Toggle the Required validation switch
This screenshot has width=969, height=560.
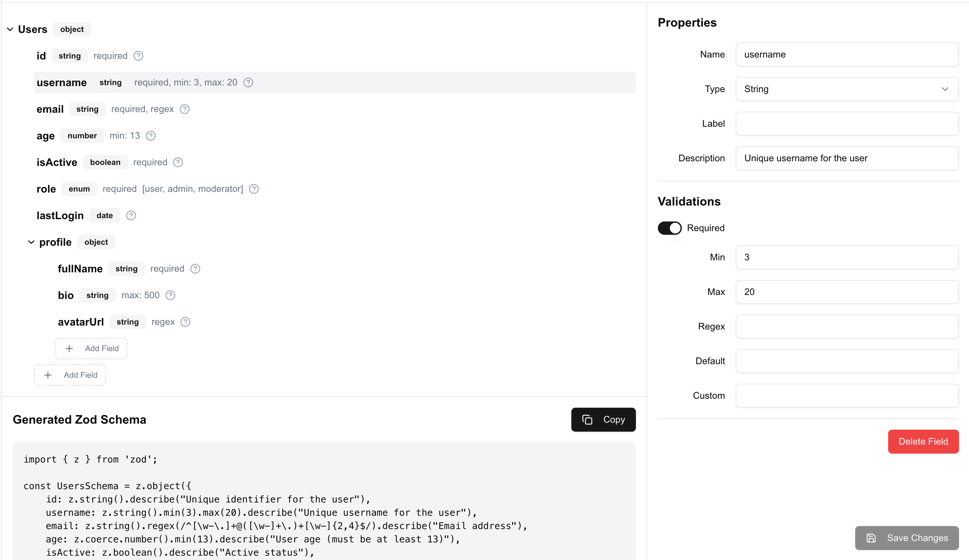click(670, 228)
